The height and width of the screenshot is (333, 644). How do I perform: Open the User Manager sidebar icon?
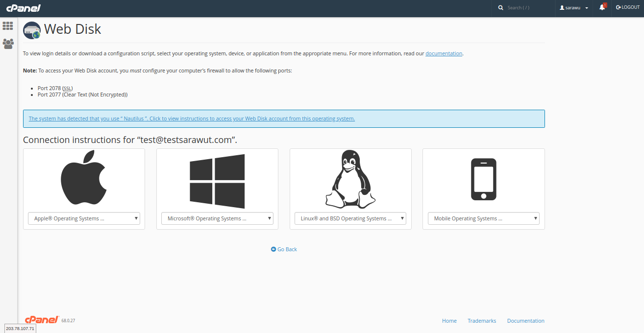click(8, 44)
